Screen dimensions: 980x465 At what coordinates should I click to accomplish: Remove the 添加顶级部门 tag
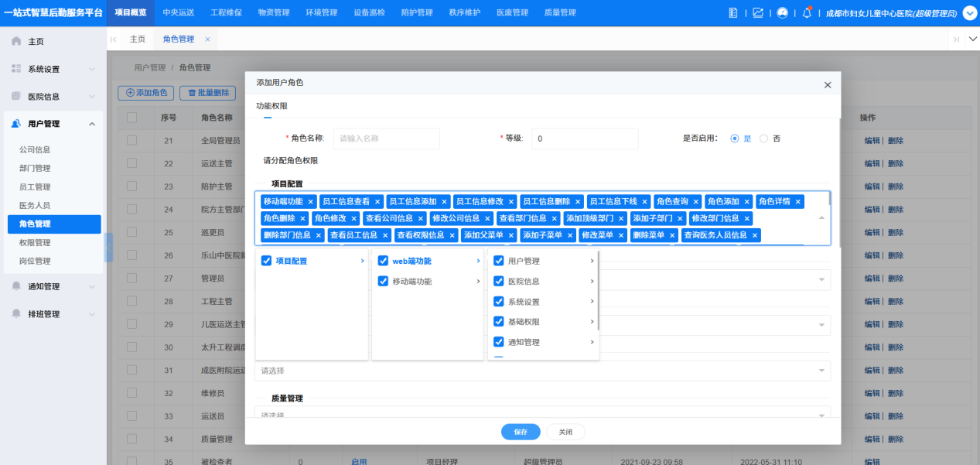click(621, 219)
